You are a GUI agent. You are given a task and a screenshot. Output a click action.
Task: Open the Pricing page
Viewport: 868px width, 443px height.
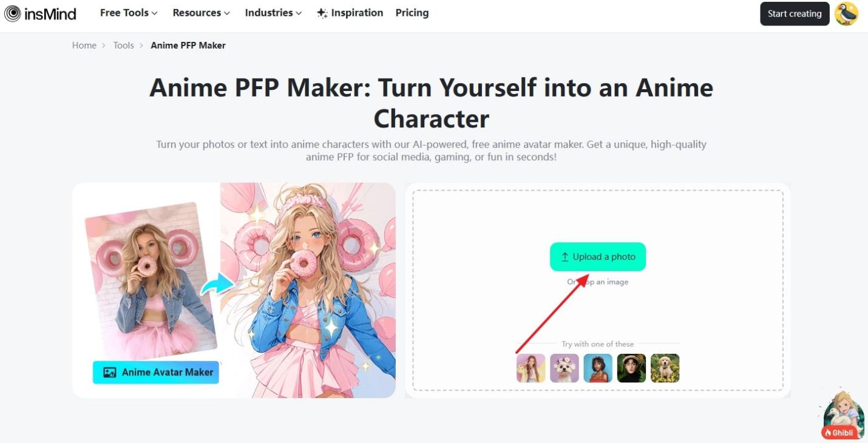[412, 13]
